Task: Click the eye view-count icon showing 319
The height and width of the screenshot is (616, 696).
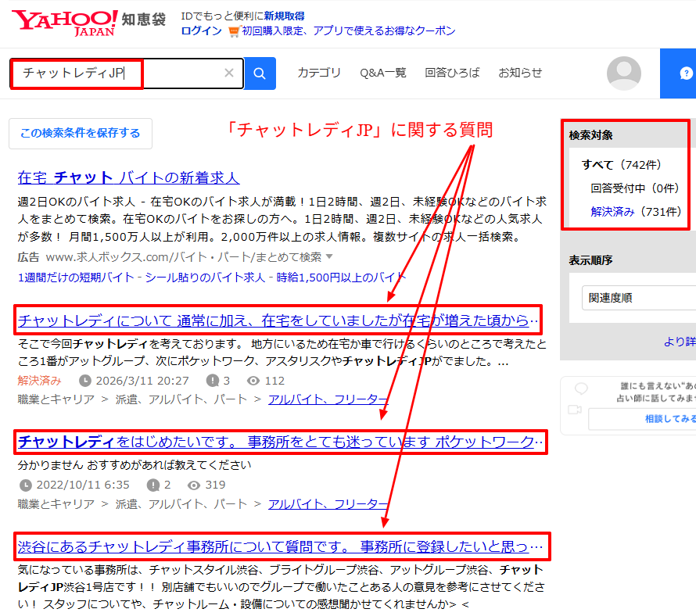Action: click(x=193, y=485)
